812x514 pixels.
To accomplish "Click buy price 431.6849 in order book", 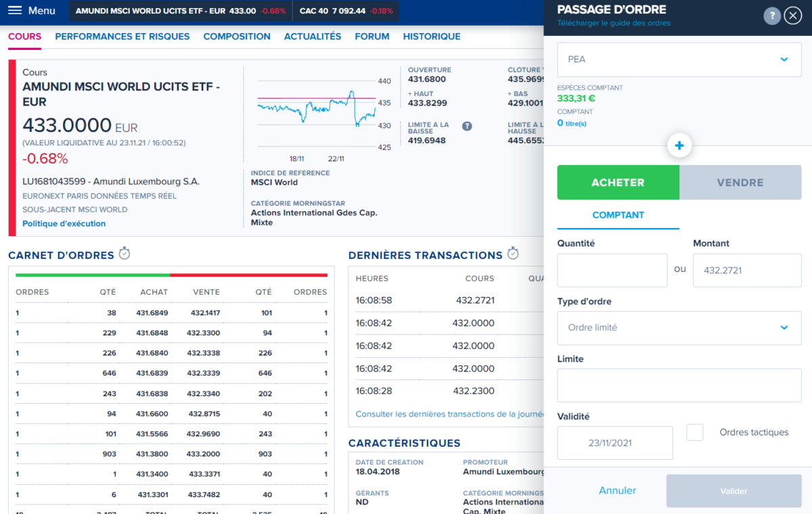I will coord(152,313).
